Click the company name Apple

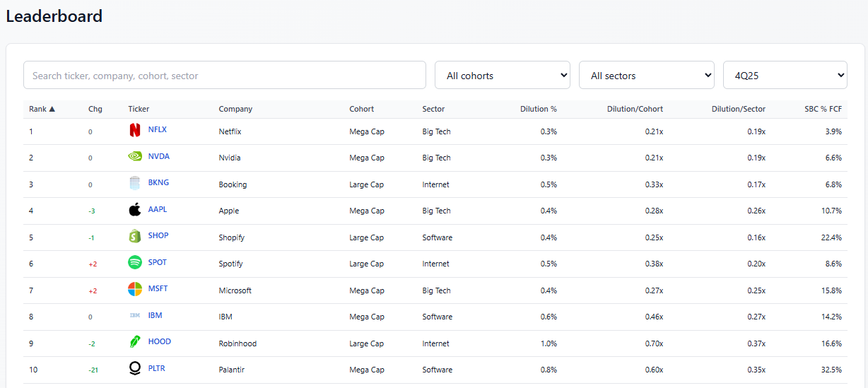point(229,211)
